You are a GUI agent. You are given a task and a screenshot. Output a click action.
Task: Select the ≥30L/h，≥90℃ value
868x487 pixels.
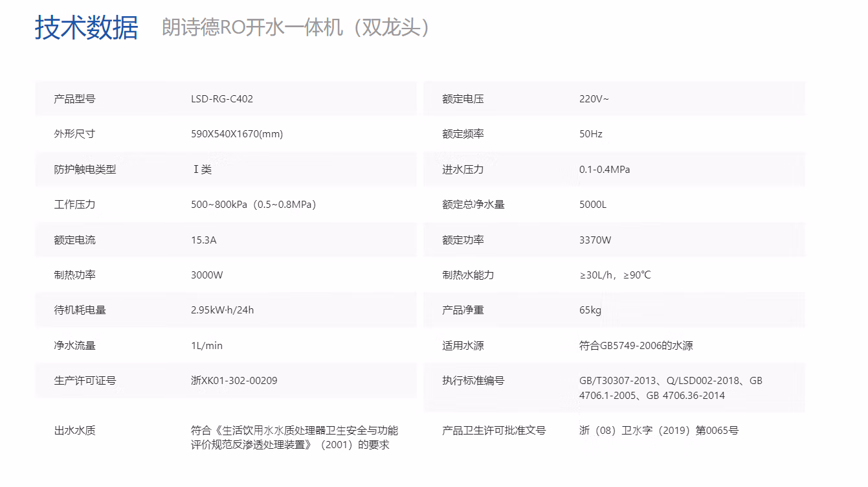click(615, 275)
